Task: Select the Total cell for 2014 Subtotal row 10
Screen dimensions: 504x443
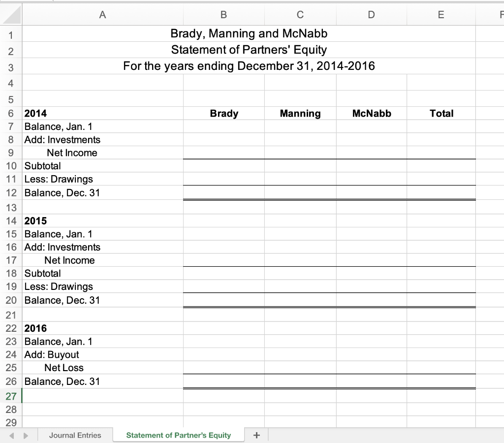Action: 441,166
